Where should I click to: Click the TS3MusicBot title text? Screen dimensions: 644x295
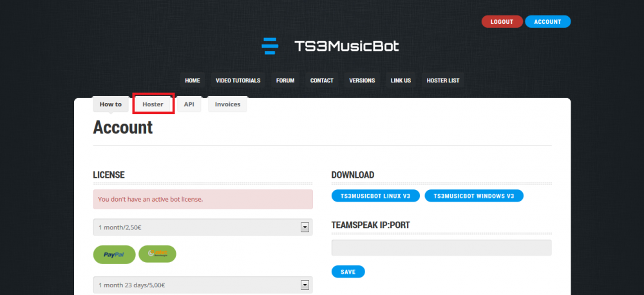(346, 46)
